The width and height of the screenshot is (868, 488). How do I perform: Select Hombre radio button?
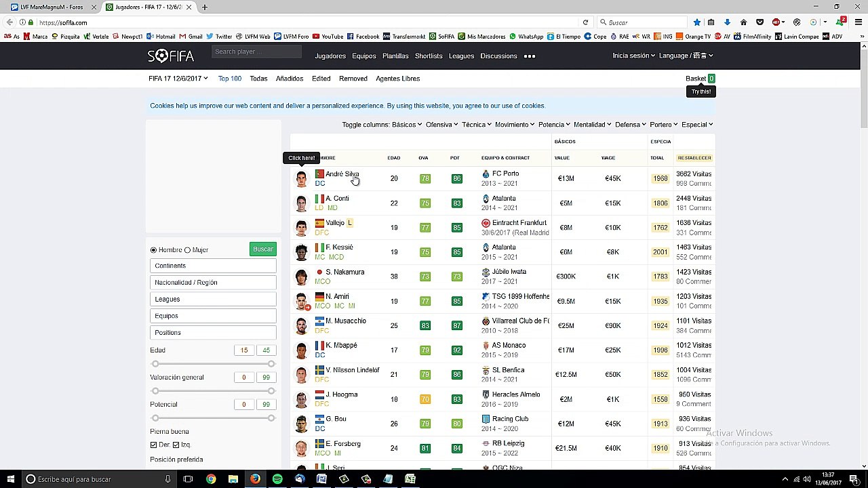pos(153,250)
